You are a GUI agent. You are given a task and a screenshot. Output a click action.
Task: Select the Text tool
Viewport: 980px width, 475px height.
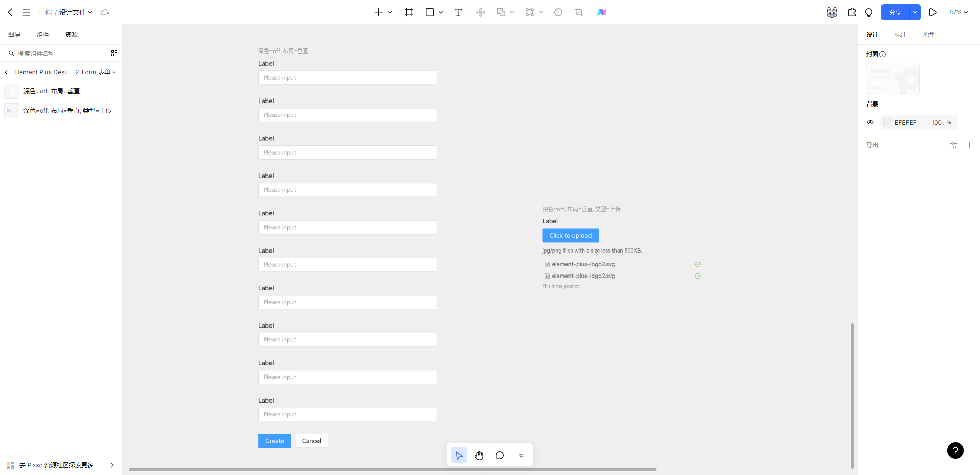point(458,12)
